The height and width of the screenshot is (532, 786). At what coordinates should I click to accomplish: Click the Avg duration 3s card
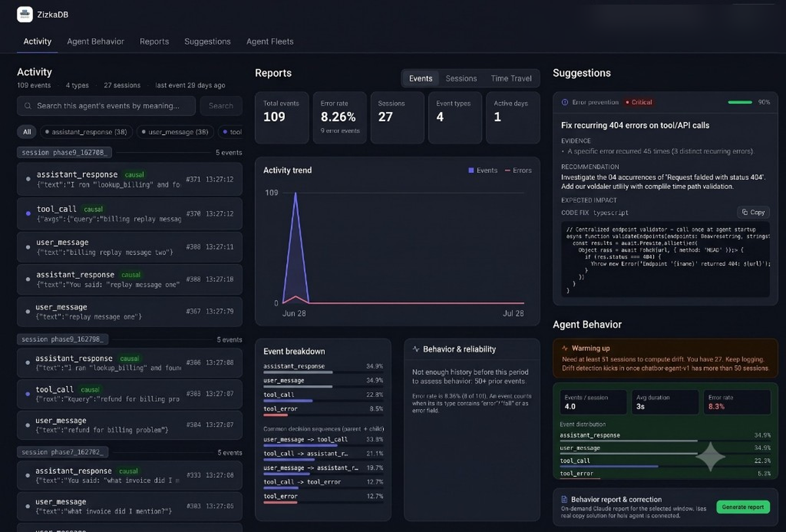[665, 402]
